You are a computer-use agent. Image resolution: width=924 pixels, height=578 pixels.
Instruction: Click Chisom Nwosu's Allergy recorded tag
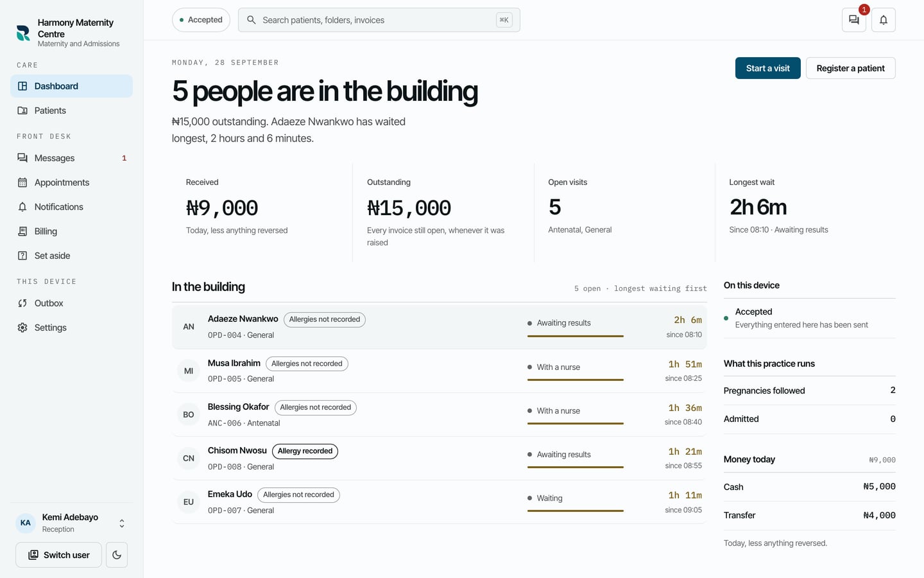pyautogui.click(x=305, y=451)
